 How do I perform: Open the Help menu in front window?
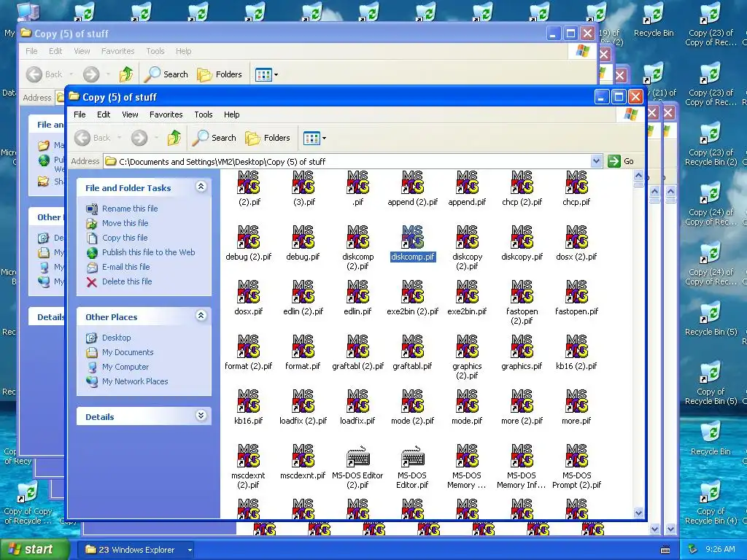tap(231, 114)
